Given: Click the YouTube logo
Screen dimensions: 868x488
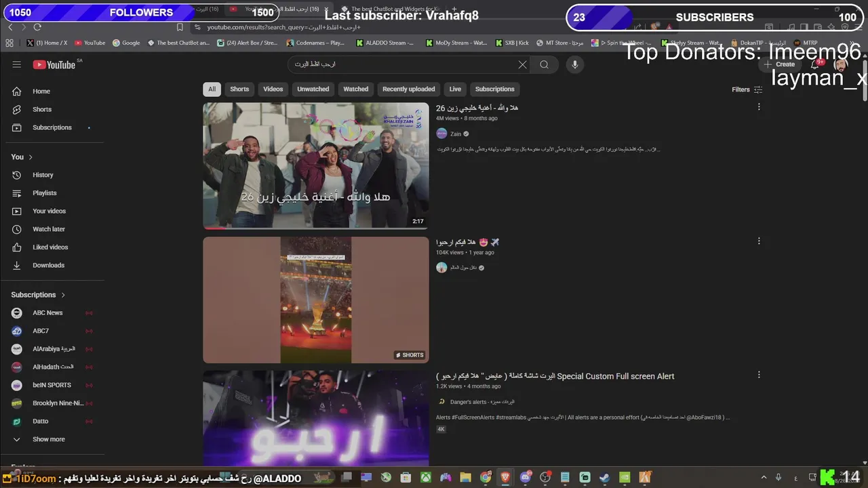Looking at the screenshot, I should pyautogui.click(x=54, y=64).
